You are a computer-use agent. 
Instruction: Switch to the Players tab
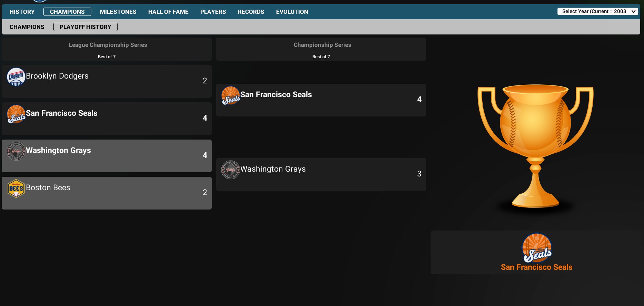(213, 12)
